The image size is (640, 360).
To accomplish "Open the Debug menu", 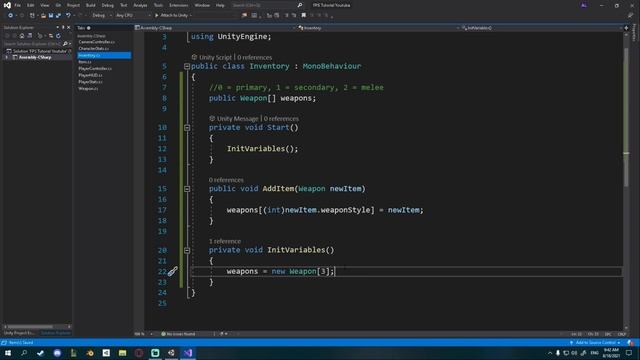I will point(108,5).
